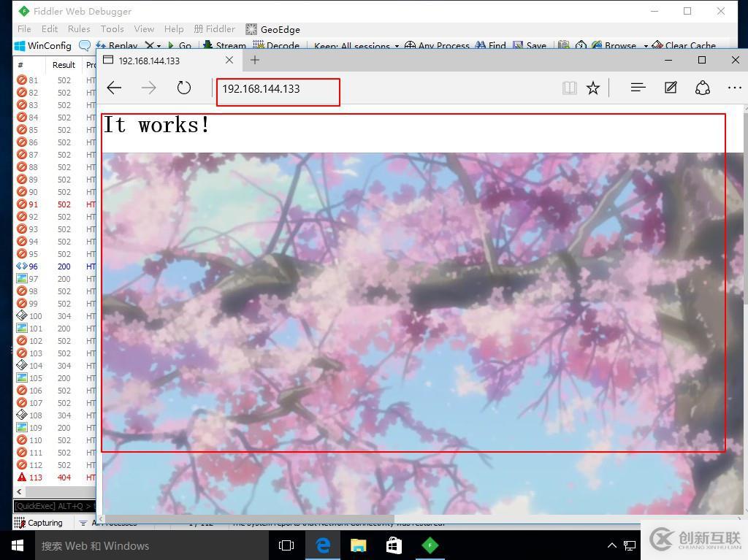This screenshot has width=748, height=560.
Task: Expand the Browse dropdown arrow
Action: pyautogui.click(x=646, y=46)
